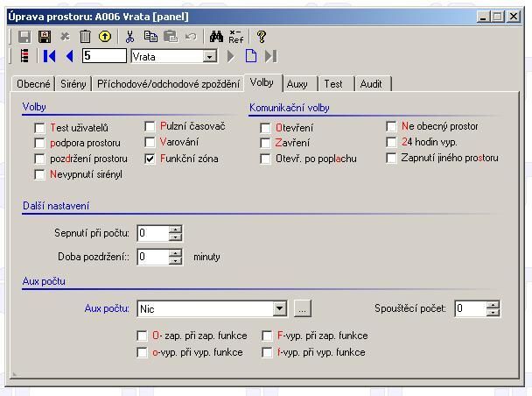
Task: Click the scissors cut icon
Action: coord(130,37)
